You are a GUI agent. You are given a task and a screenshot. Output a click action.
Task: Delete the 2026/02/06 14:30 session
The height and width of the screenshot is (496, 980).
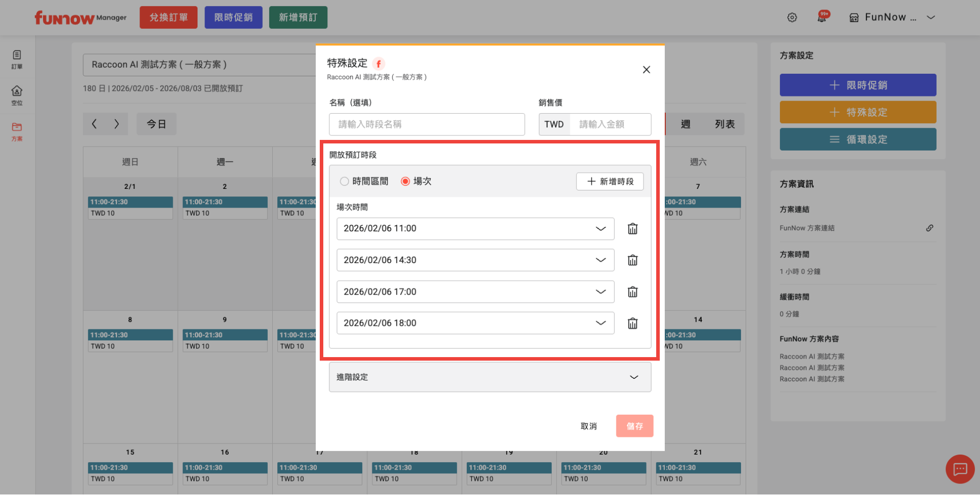click(x=632, y=260)
